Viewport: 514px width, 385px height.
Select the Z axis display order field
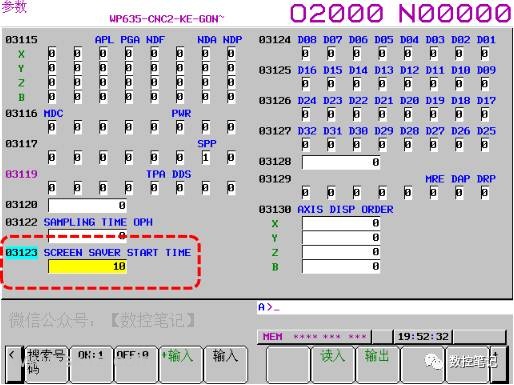tap(341, 252)
